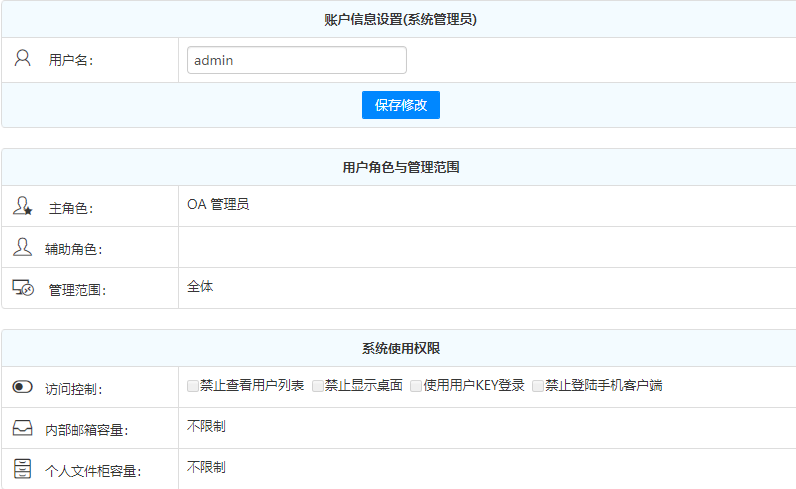Click the 账户信息设置(系统管理员) section header
The width and height of the screenshot is (796, 489).
pyautogui.click(x=400, y=19)
